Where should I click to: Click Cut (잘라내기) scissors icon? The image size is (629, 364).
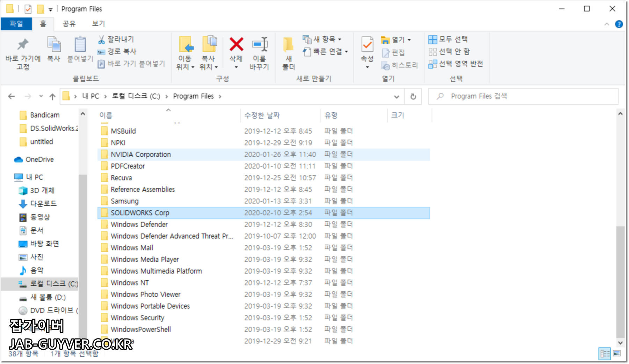coord(101,39)
